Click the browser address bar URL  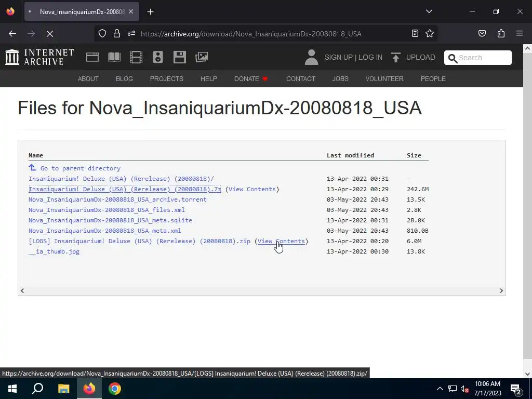(x=251, y=34)
